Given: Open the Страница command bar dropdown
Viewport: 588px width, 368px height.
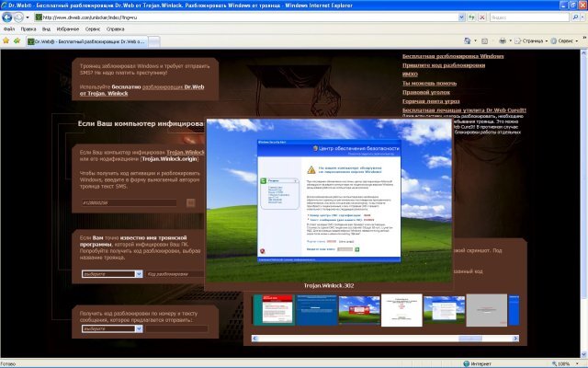Looking at the screenshot, I should tap(531, 40).
